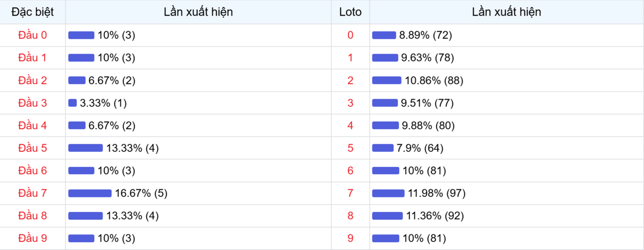Click the Loto number 0 cell
Viewport: 644px width, 250px height.
pyautogui.click(x=350, y=35)
